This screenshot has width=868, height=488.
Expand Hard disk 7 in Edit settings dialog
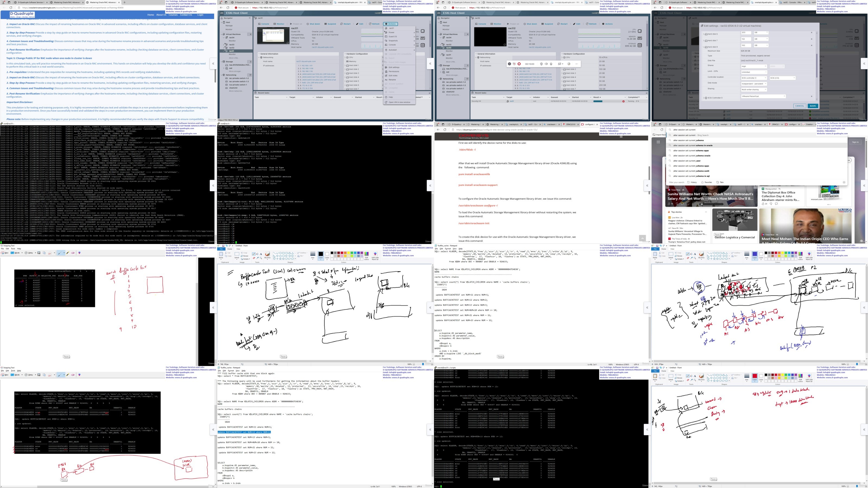pos(704,41)
